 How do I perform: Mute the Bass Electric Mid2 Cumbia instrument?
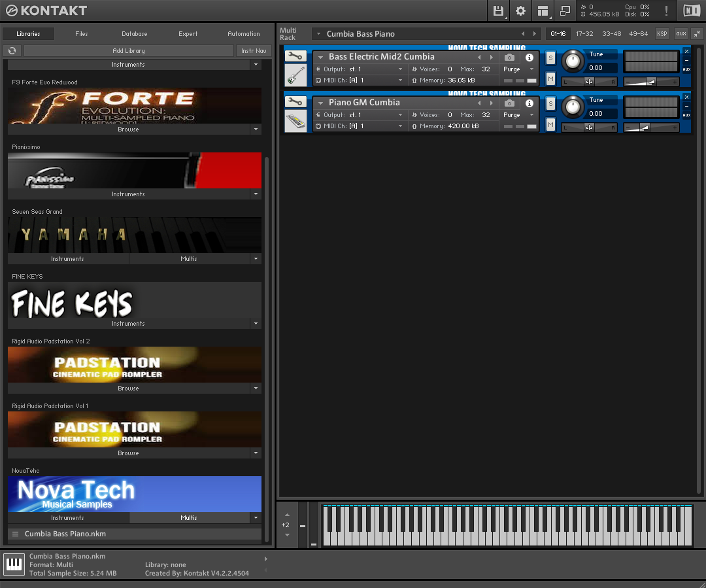550,79
